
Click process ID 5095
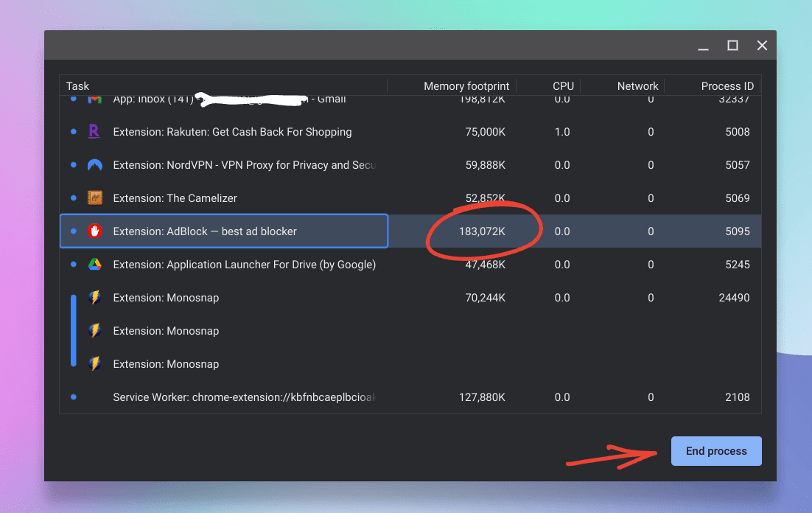tap(738, 231)
